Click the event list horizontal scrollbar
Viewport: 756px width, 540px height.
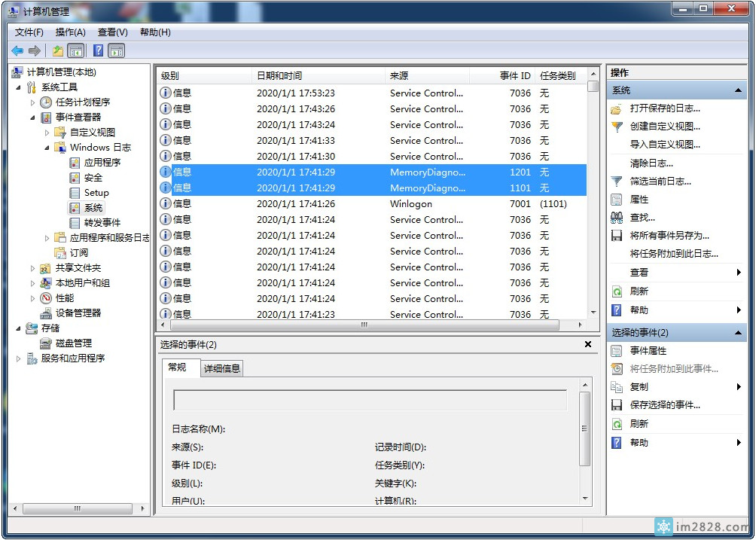coord(364,325)
